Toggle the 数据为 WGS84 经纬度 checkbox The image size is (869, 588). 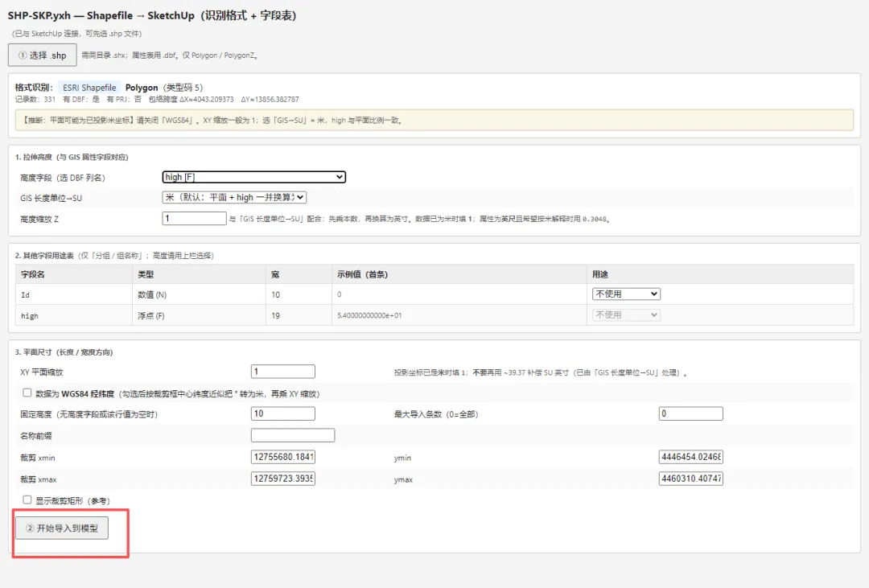(x=27, y=393)
